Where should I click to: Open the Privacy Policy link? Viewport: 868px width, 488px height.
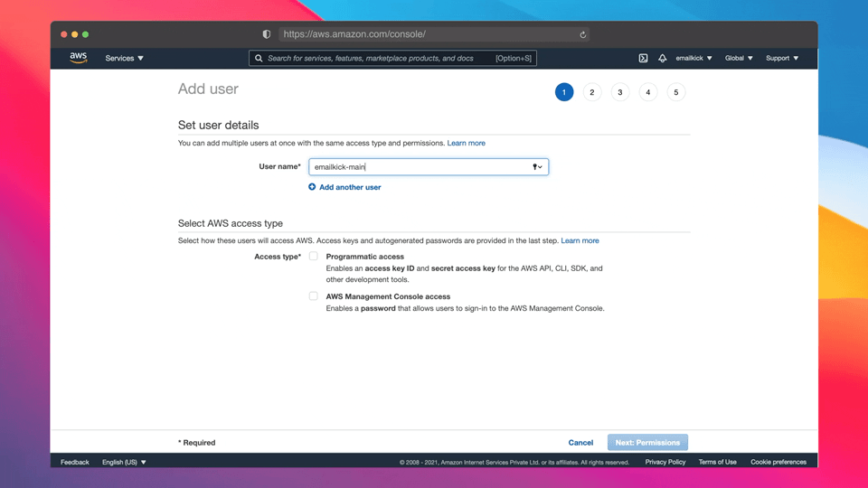tap(665, 462)
